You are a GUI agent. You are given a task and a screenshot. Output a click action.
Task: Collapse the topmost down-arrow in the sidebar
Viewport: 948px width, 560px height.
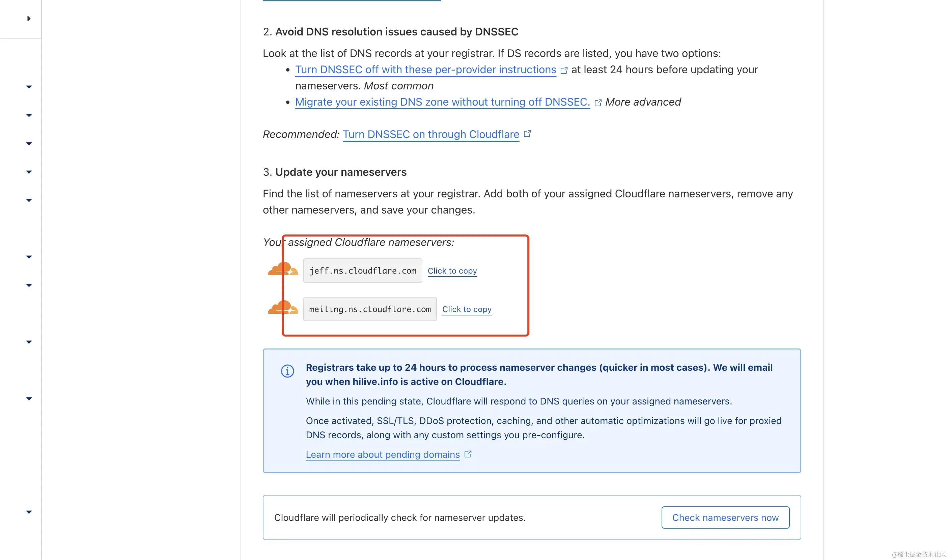point(29,87)
